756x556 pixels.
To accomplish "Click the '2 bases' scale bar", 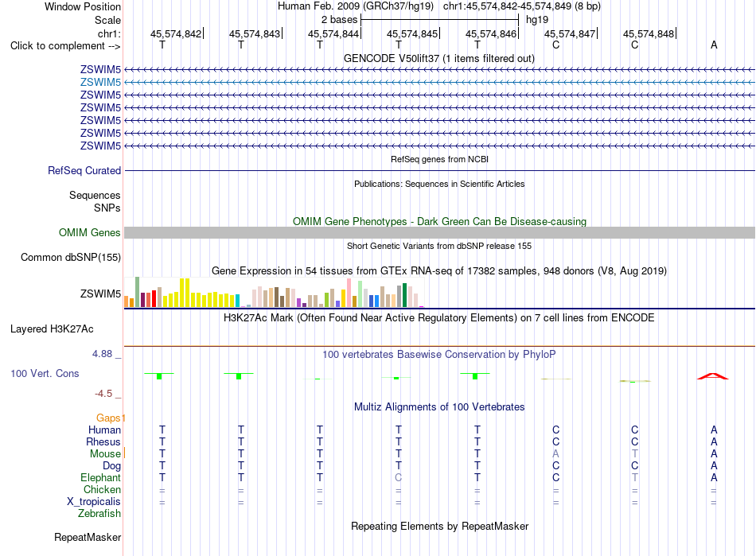I will [439, 20].
